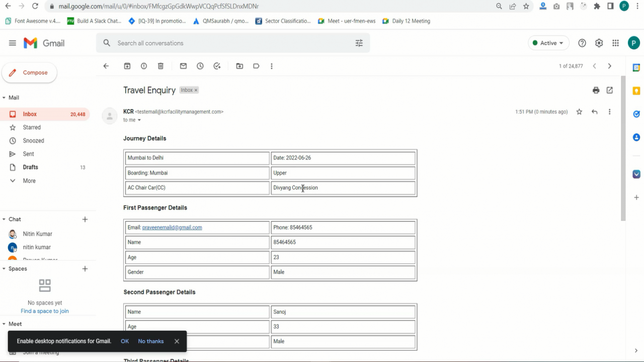This screenshot has height=362, width=644.
Task: Go to the Drafts folder
Action: [30, 167]
